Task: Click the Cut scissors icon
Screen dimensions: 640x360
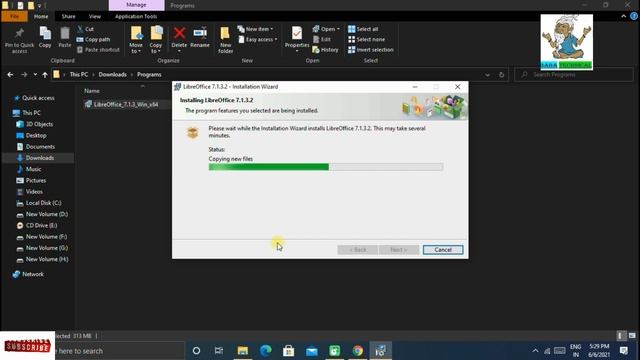Action: point(80,29)
